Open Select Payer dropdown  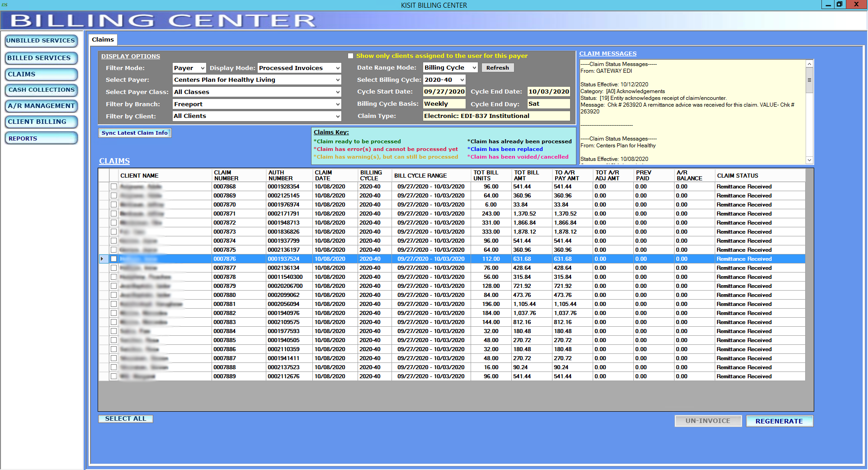point(257,80)
